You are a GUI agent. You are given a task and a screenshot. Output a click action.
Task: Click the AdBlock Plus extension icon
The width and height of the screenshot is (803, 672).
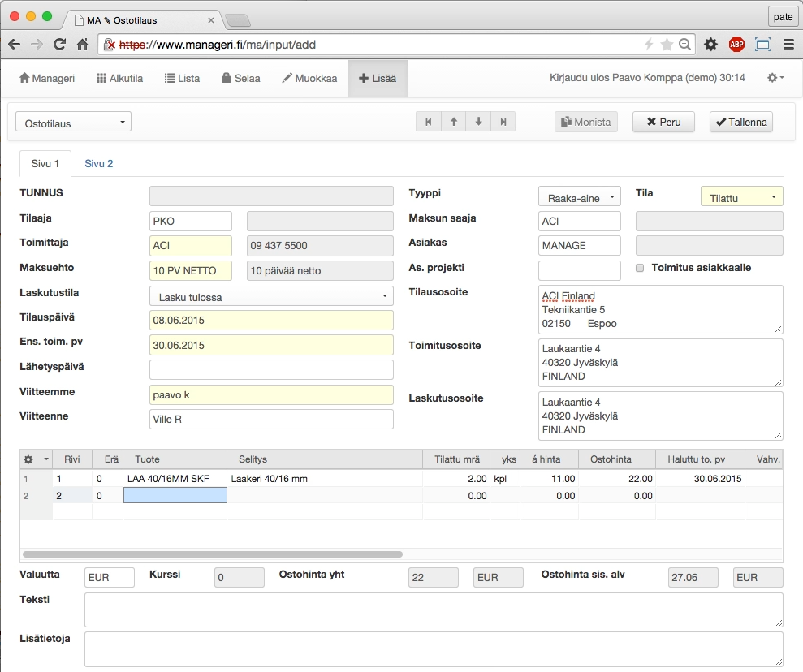click(x=736, y=45)
